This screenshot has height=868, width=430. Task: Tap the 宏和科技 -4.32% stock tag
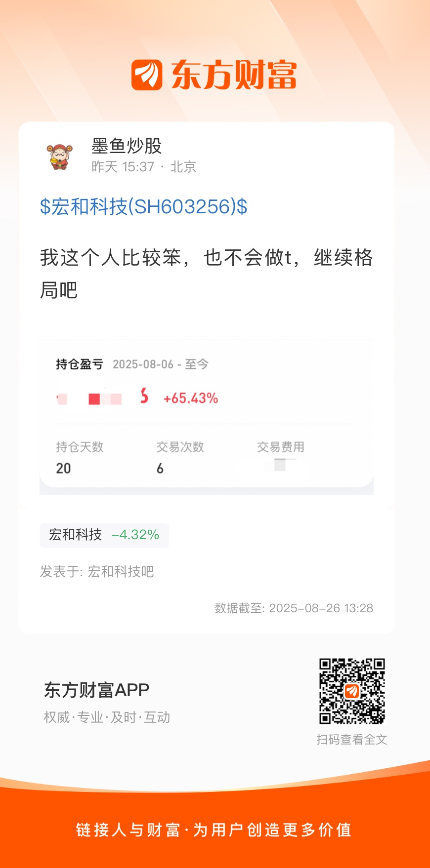pyautogui.click(x=104, y=535)
